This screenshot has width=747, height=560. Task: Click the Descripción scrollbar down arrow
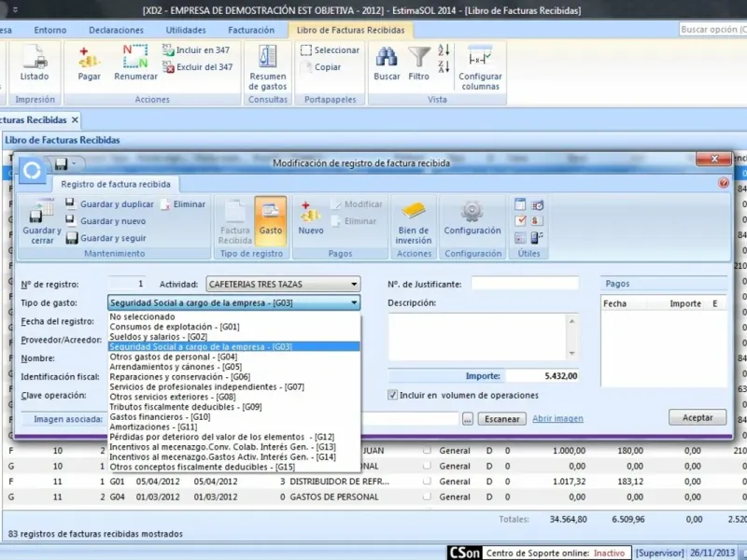click(x=571, y=354)
